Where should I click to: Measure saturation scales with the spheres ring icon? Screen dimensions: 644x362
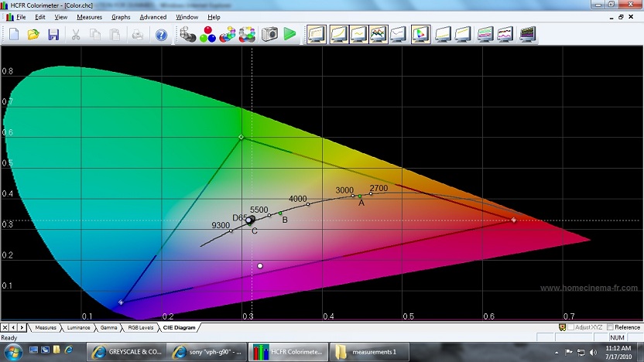point(247,35)
